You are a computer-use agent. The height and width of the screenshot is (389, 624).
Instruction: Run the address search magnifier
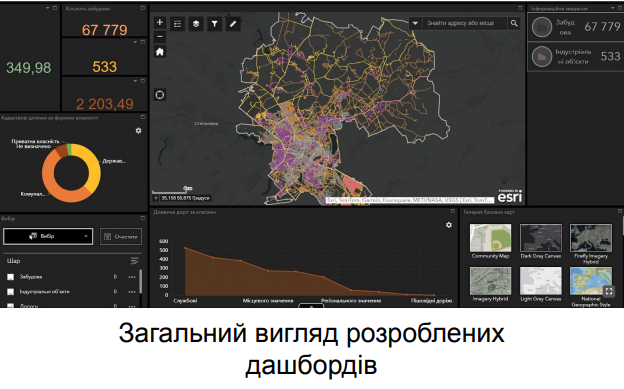tap(514, 23)
